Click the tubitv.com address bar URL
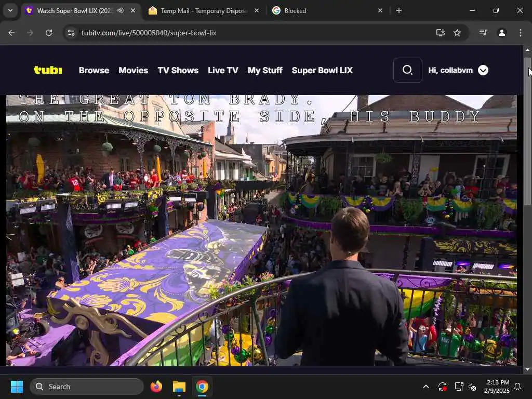The width and height of the screenshot is (532, 399). click(149, 33)
